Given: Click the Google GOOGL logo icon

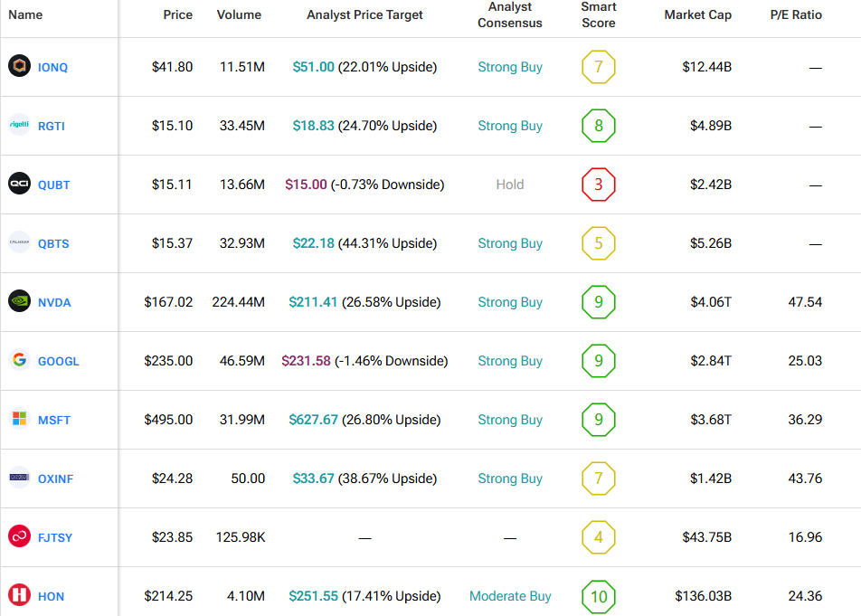Looking at the screenshot, I should [x=19, y=361].
